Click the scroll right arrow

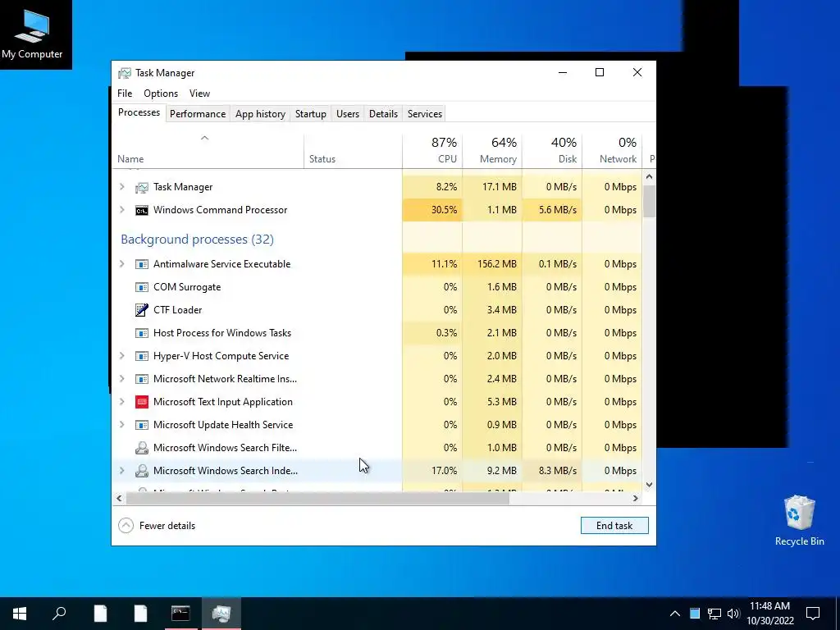click(x=636, y=498)
